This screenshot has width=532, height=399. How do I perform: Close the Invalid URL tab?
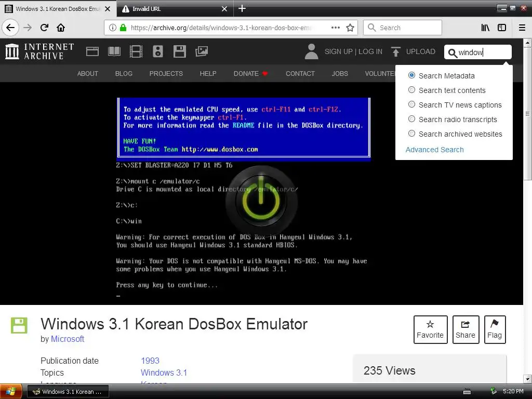(224, 9)
